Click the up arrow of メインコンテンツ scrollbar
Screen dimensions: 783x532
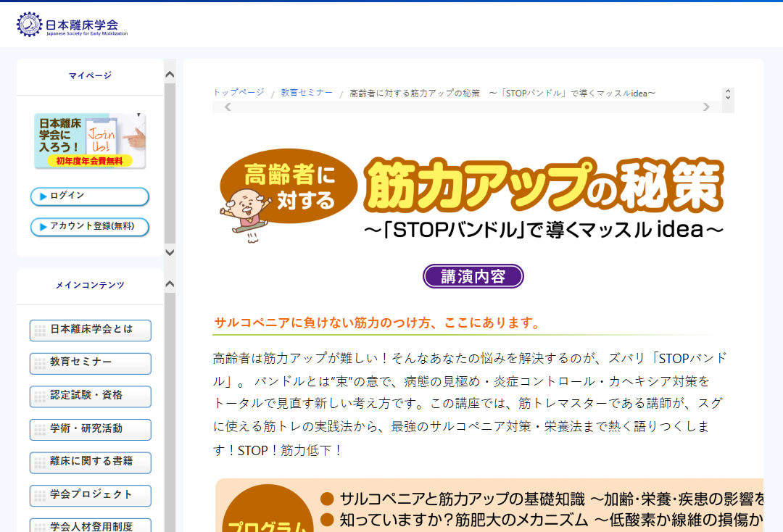(x=170, y=284)
